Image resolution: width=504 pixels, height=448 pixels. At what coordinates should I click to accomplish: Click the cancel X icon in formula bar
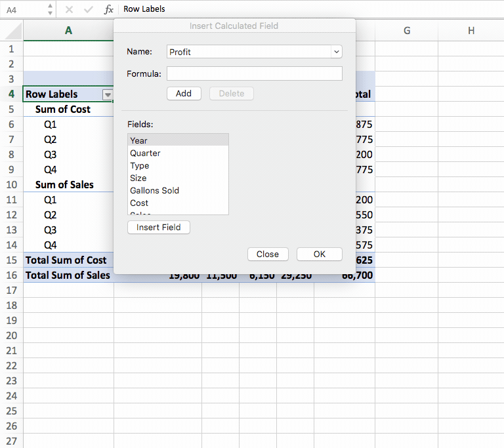click(69, 9)
